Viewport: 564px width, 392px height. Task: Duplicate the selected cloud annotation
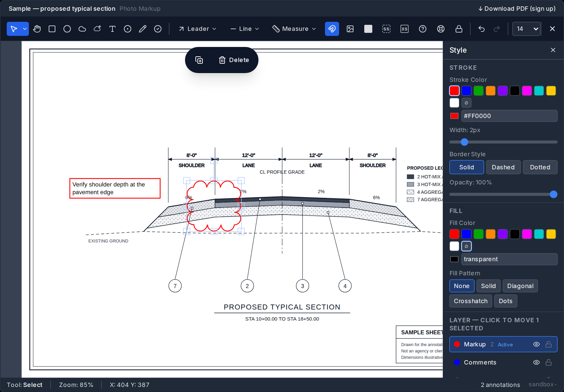pyautogui.click(x=199, y=60)
